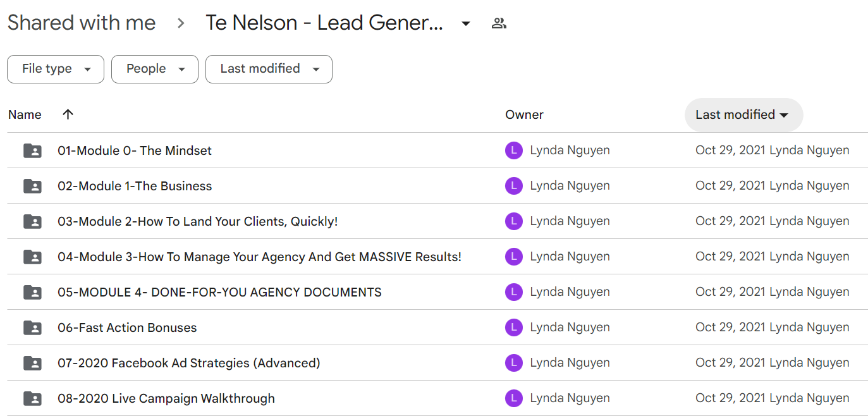868x416 pixels.
Task: Reverse sort direction with the Name arrow
Action: (68, 114)
